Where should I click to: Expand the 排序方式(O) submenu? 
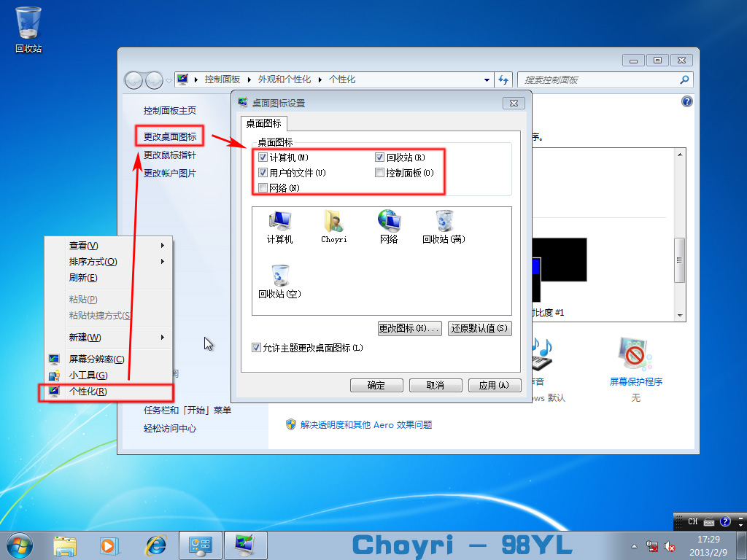(162, 262)
